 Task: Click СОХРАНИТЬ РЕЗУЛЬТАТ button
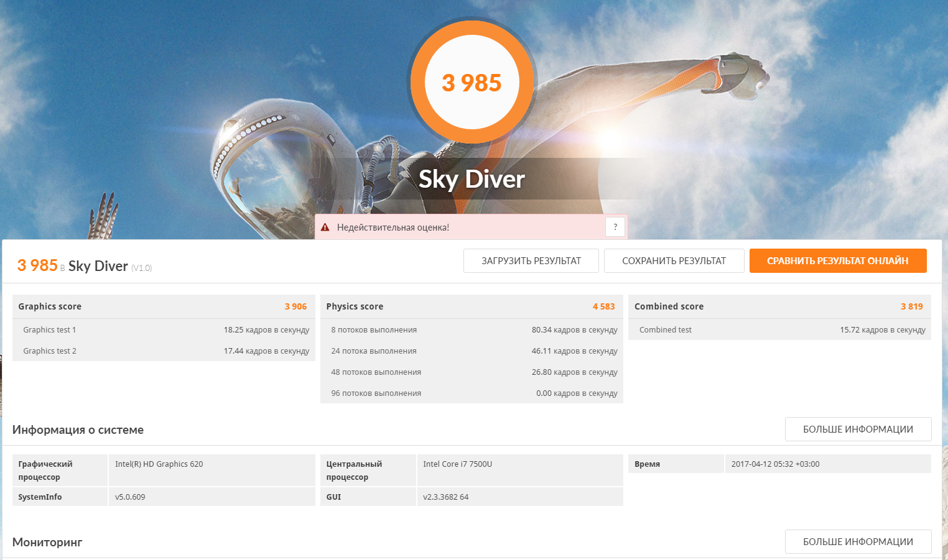coord(674,261)
